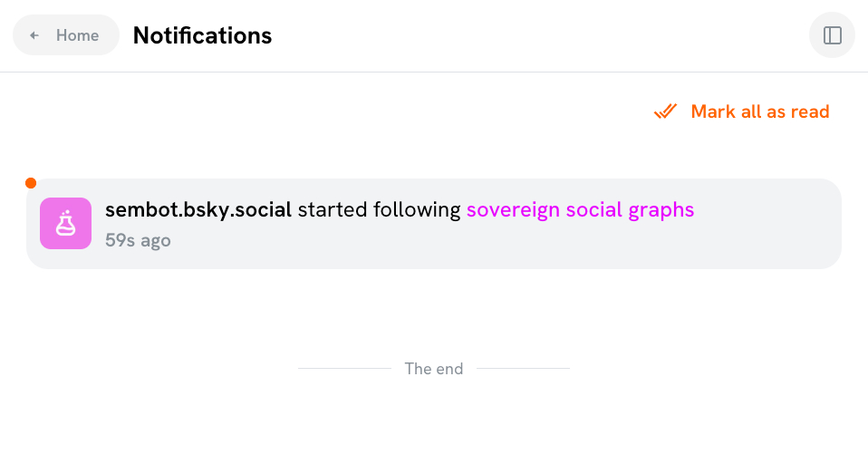Open the pink flask avatar
This screenshot has width=868, height=454.
click(65, 223)
